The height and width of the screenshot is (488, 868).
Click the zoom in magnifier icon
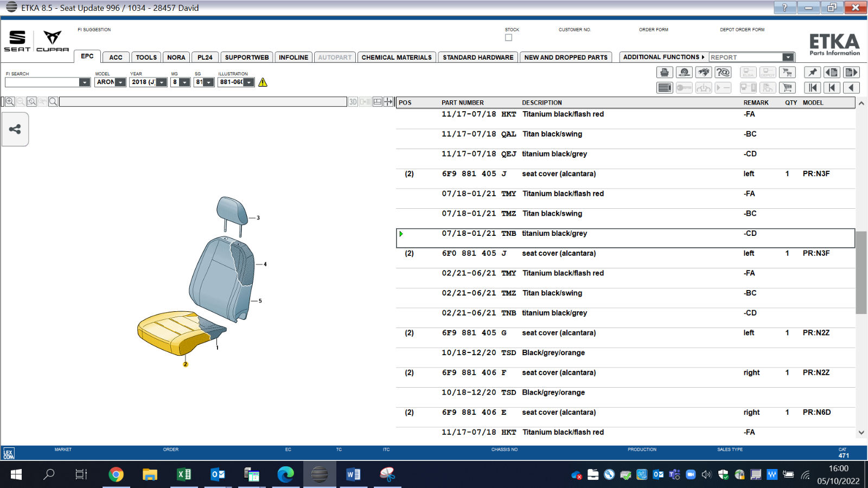[x=10, y=101]
